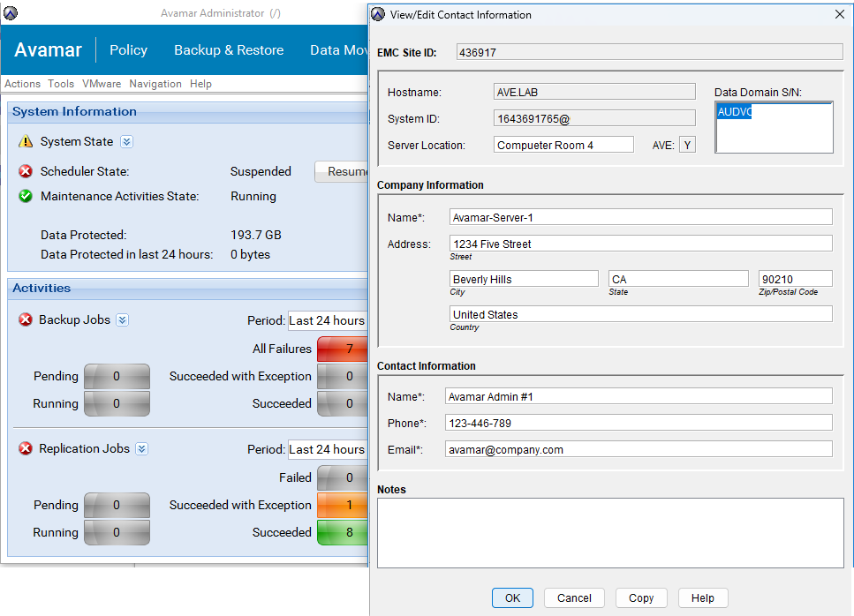Open the Backup Jobs Period dropdown

click(328, 320)
